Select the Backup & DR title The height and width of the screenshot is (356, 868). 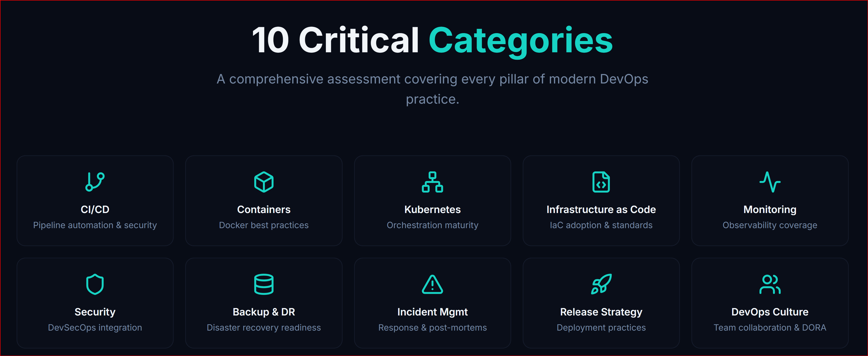click(x=264, y=312)
